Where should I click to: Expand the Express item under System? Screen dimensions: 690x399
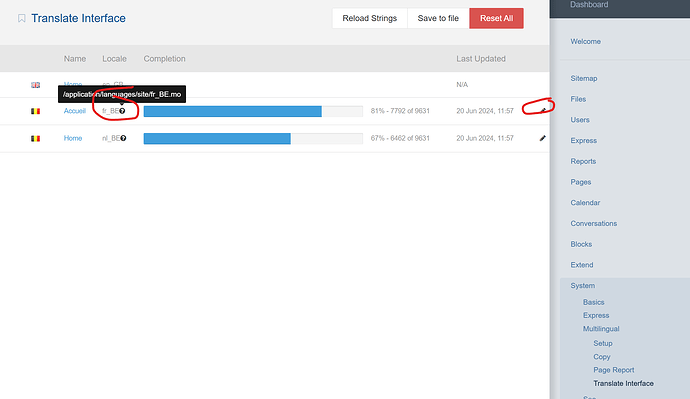tap(596, 315)
